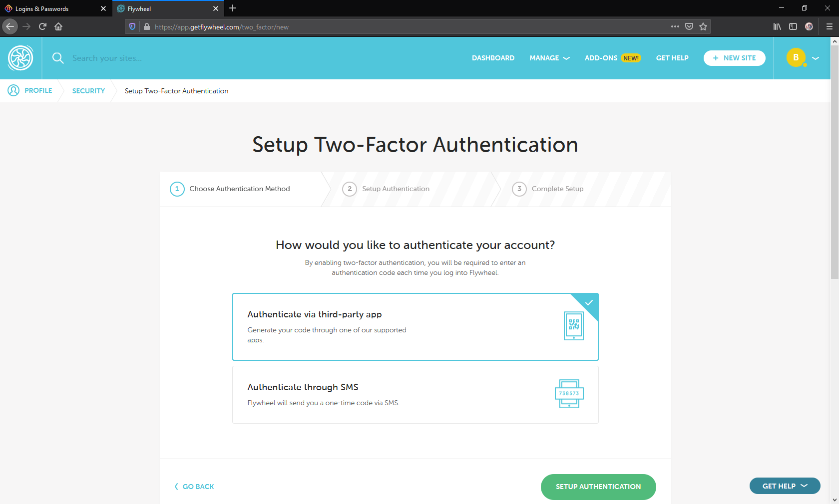Expand the Get Help floating widget
The width and height of the screenshot is (839, 504).
pos(785,486)
